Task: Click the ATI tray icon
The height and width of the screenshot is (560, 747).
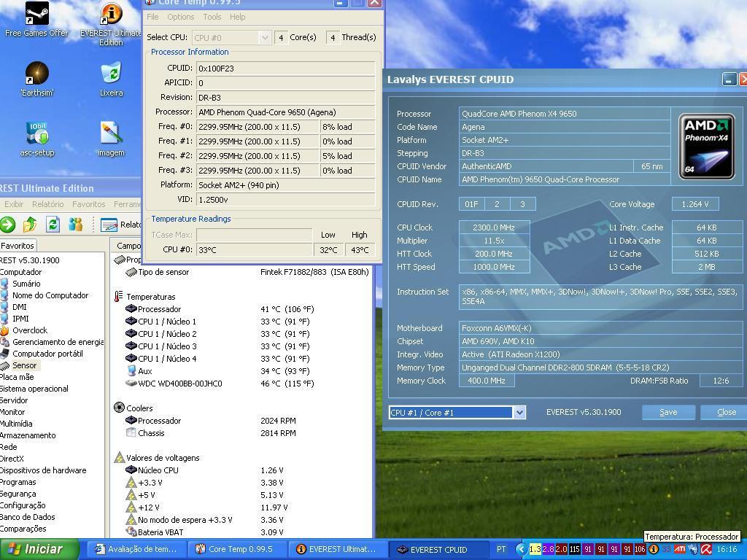Action: point(679,549)
